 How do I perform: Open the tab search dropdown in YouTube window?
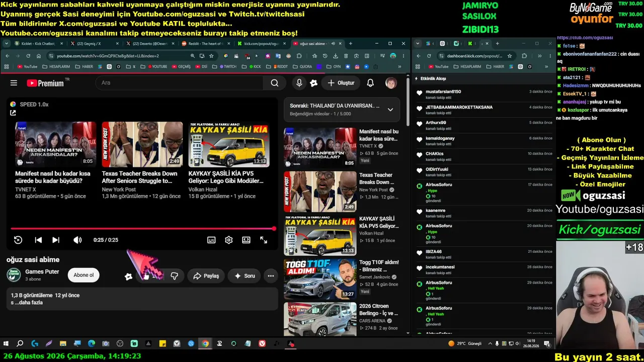7,44
